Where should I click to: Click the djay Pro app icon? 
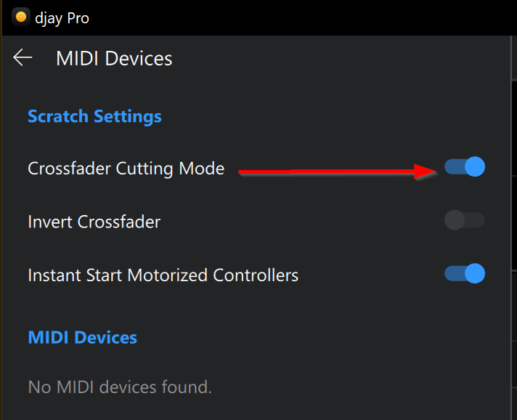tap(21, 17)
